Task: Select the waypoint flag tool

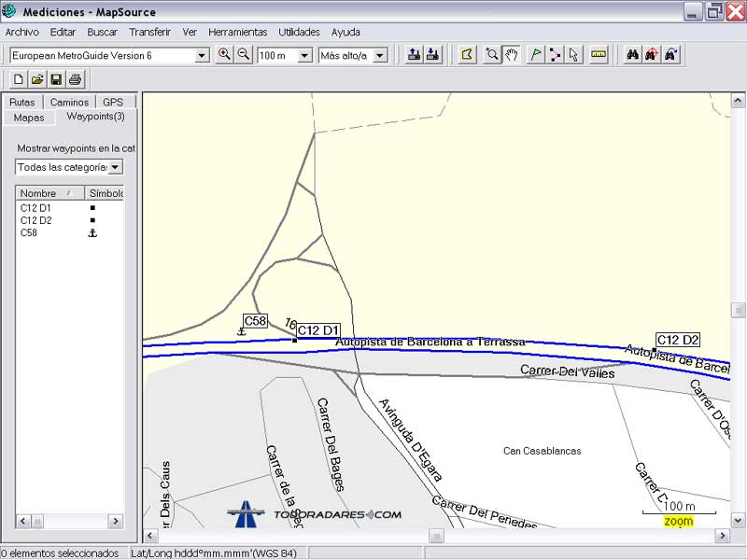Action: click(536, 55)
